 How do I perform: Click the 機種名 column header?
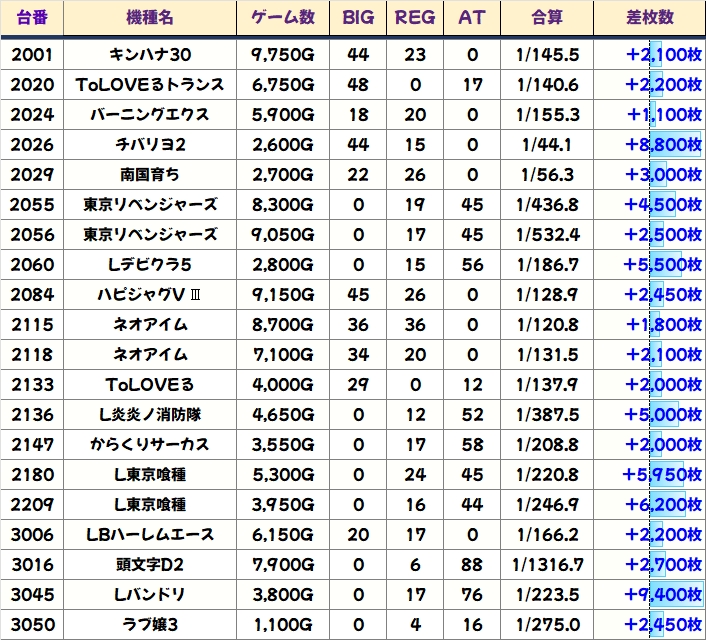point(149,18)
